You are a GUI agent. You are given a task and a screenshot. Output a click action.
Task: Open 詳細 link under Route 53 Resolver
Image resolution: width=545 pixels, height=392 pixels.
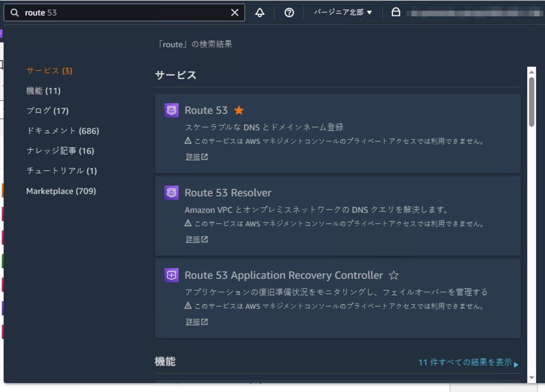[196, 239]
